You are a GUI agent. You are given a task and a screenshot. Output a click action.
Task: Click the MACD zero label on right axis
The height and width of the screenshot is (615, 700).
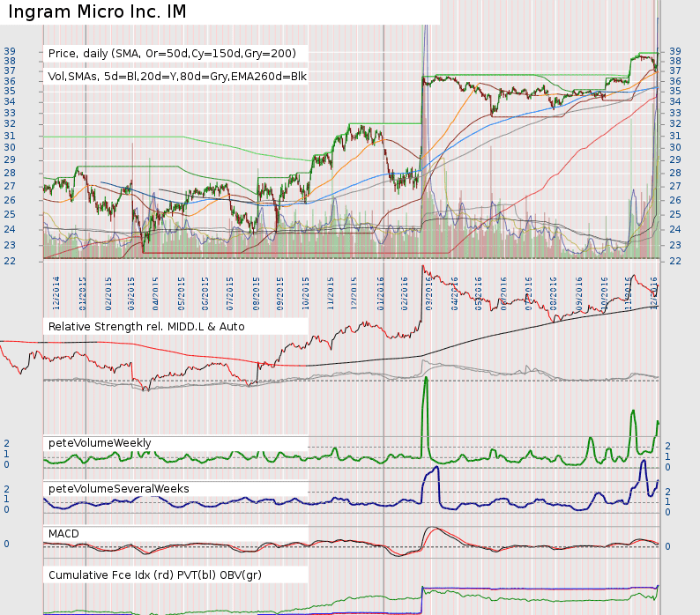(667, 547)
